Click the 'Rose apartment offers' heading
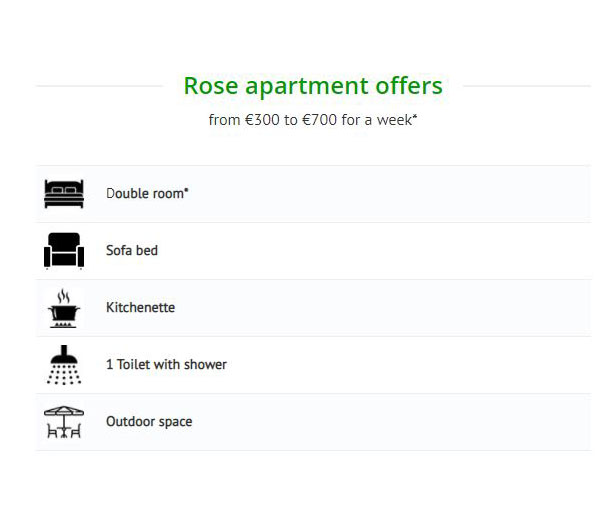Viewport: 608px width, 525px height. (313, 86)
